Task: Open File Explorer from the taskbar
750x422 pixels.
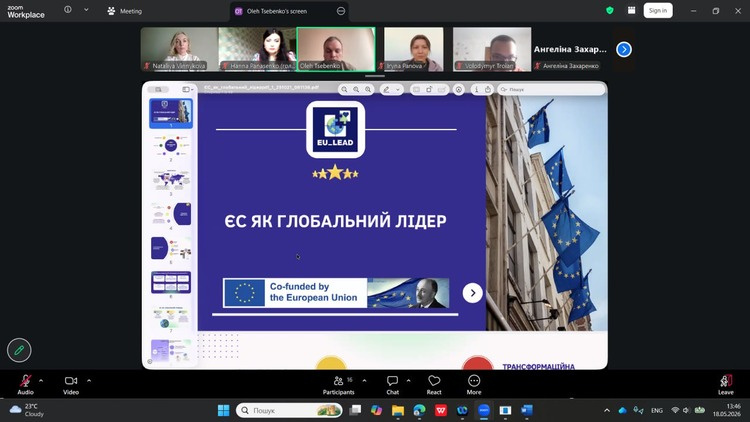Action: point(398,410)
